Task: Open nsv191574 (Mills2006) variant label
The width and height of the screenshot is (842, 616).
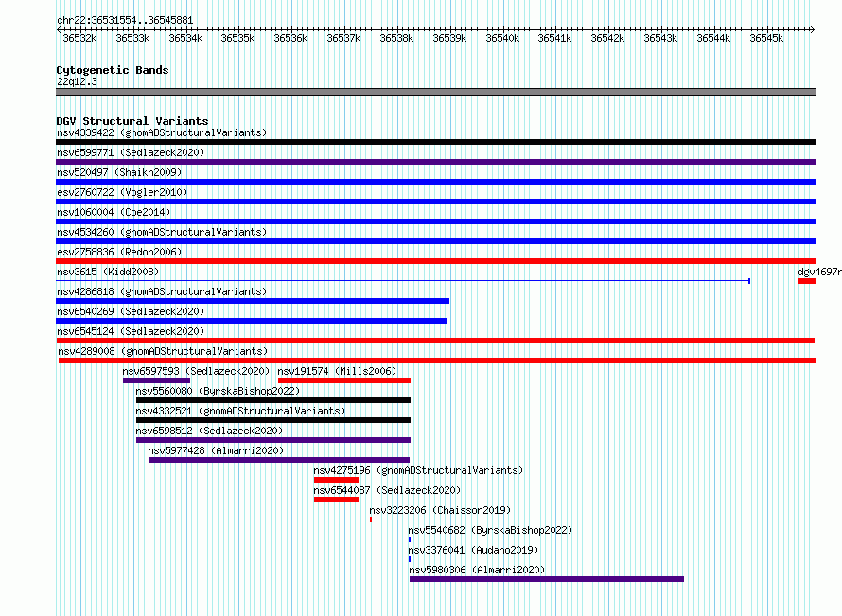Action: (x=337, y=371)
